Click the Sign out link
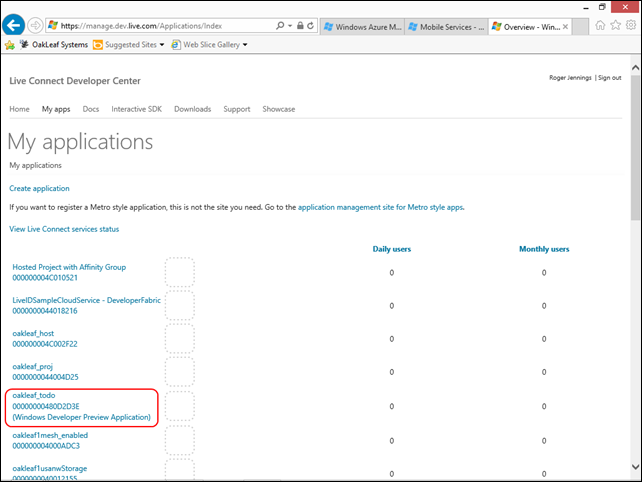642x482 pixels. [x=610, y=77]
